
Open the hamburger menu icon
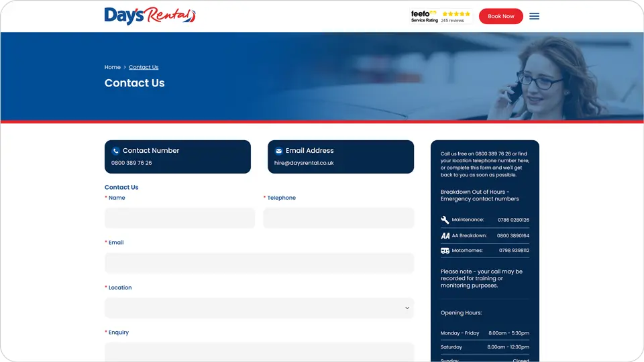[x=534, y=16]
